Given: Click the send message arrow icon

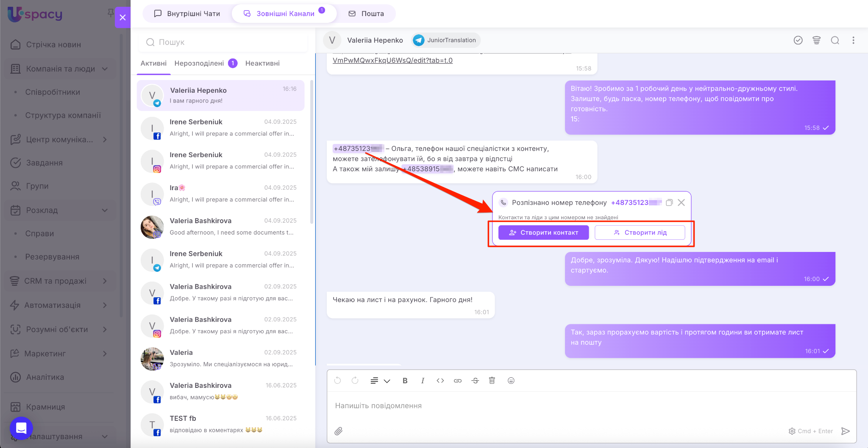Looking at the screenshot, I should pyautogui.click(x=845, y=431).
